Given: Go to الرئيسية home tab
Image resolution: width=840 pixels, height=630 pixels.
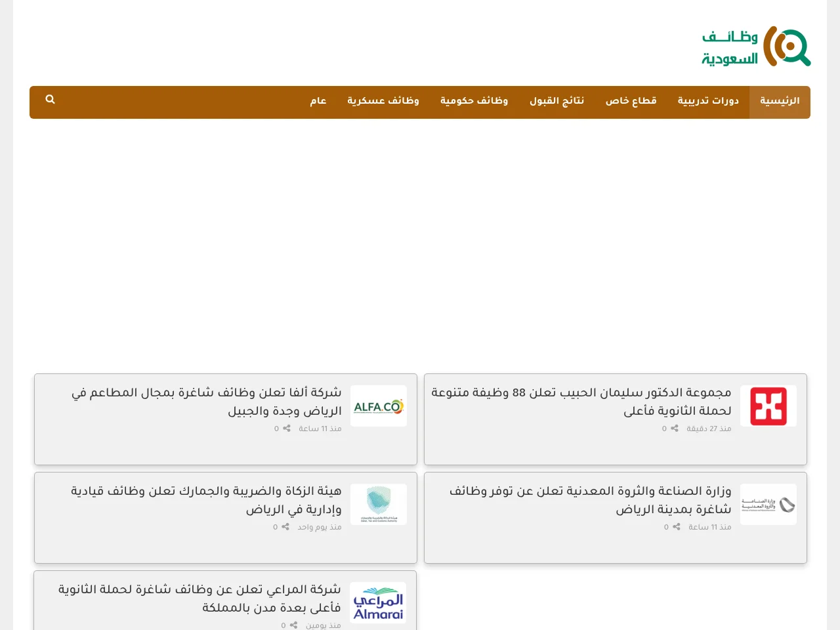Looking at the screenshot, I should point(780,102).
